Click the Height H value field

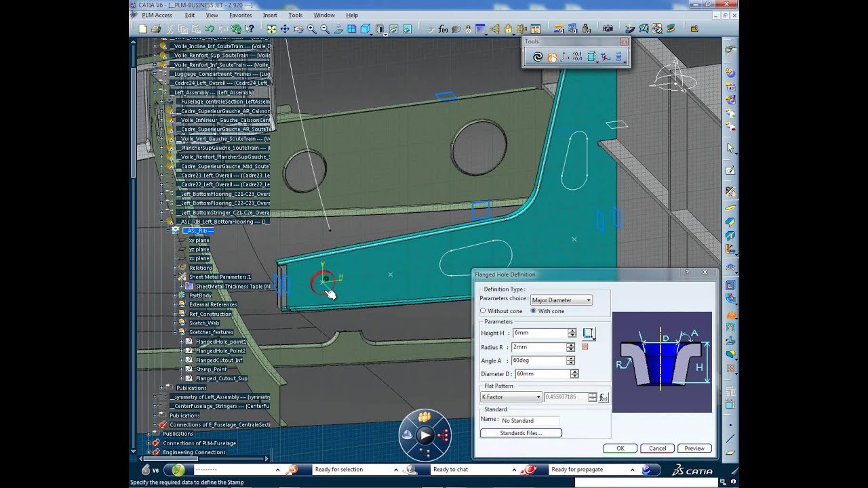point(540,333)
